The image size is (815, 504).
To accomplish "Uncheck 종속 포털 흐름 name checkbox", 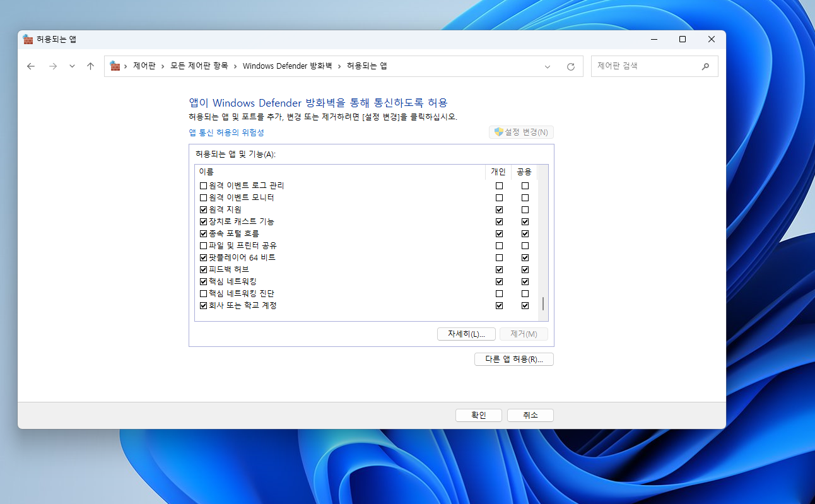I will (203, 233).
